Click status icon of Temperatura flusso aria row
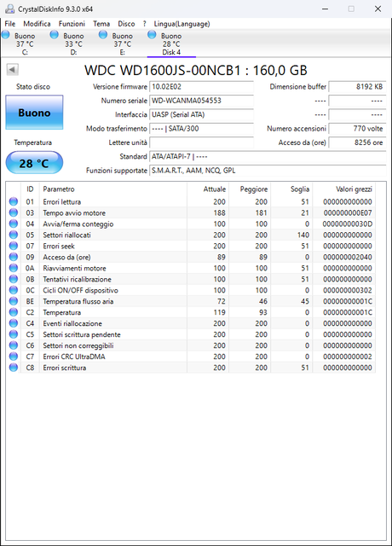The width and height of the screenshot is (392, 546). (14, 301)
